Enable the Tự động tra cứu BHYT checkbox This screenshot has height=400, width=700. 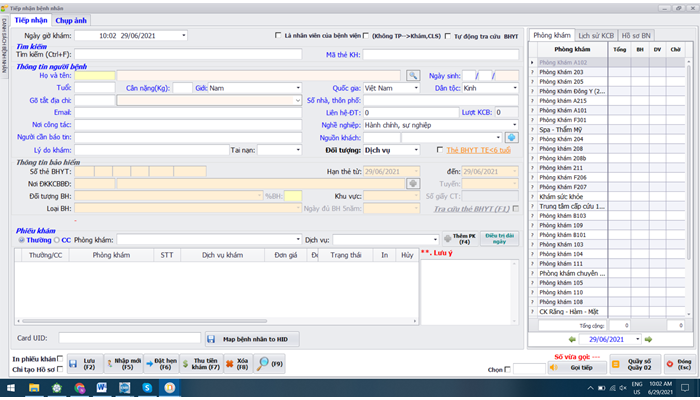point(448,36)
